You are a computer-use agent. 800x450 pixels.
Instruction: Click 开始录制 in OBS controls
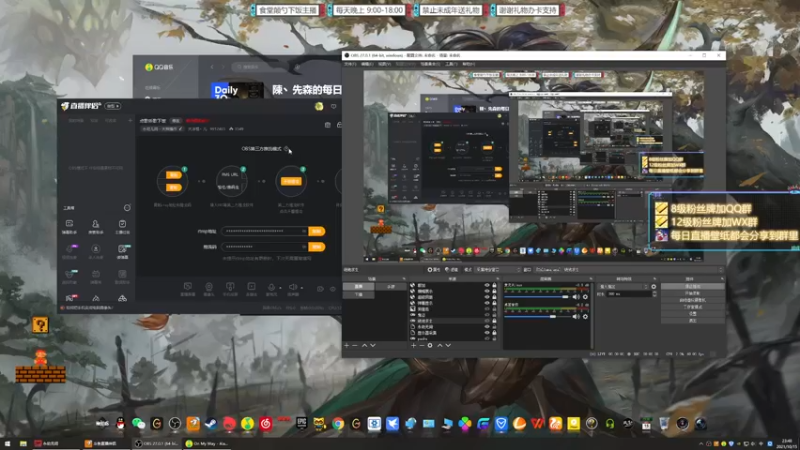[692, 293]
